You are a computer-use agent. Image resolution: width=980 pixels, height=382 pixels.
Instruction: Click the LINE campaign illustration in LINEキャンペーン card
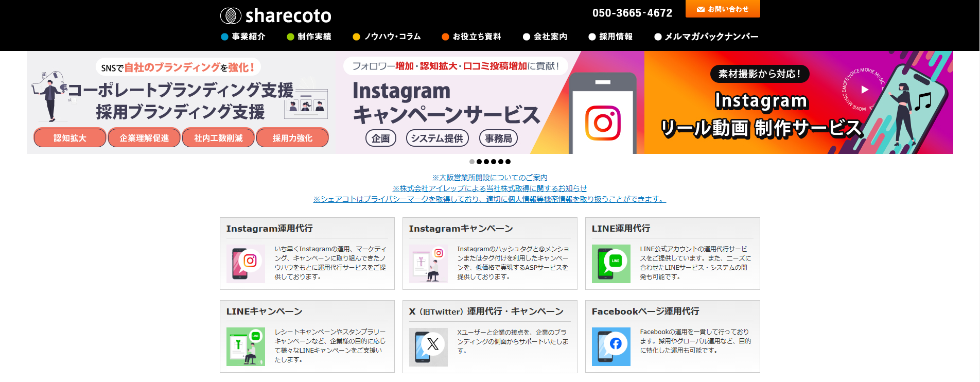[x=246, y=346]
